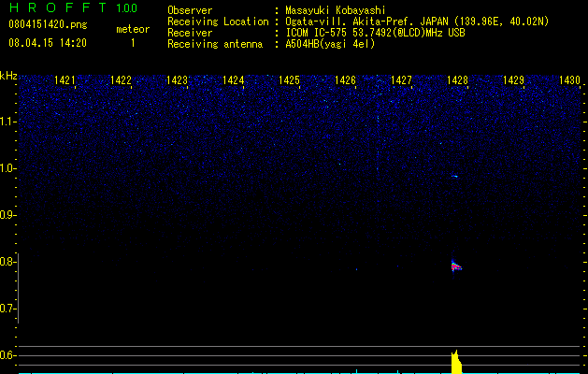Click the 1428 time marker
The width and height of the screenshot is (588, 374).
457,80
